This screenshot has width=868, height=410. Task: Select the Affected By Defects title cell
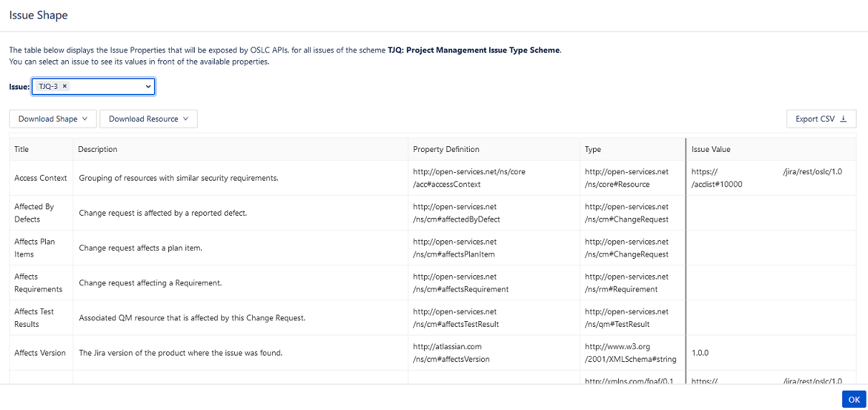41,213
